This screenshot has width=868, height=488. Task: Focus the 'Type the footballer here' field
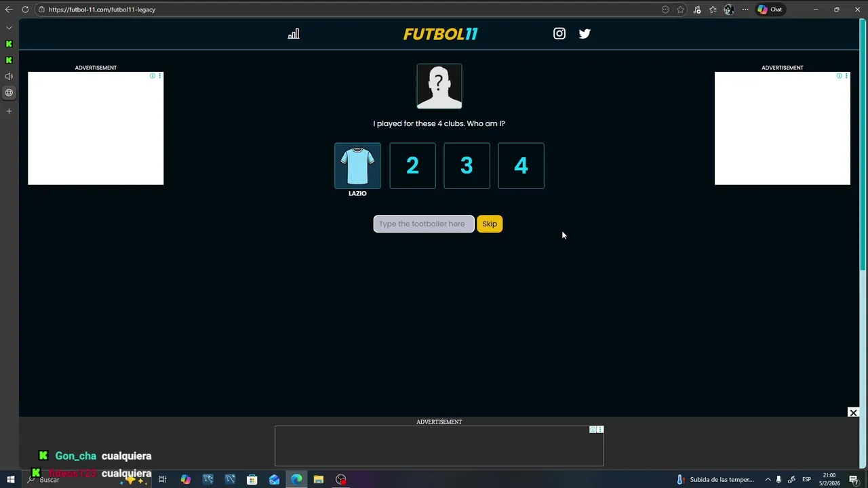[x=424, y=224]
